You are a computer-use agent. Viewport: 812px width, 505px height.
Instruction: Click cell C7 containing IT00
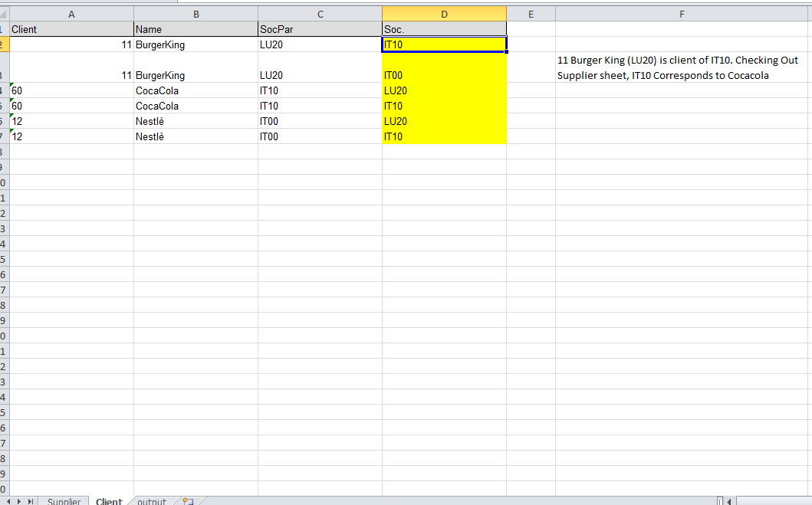tap(320, 136)
